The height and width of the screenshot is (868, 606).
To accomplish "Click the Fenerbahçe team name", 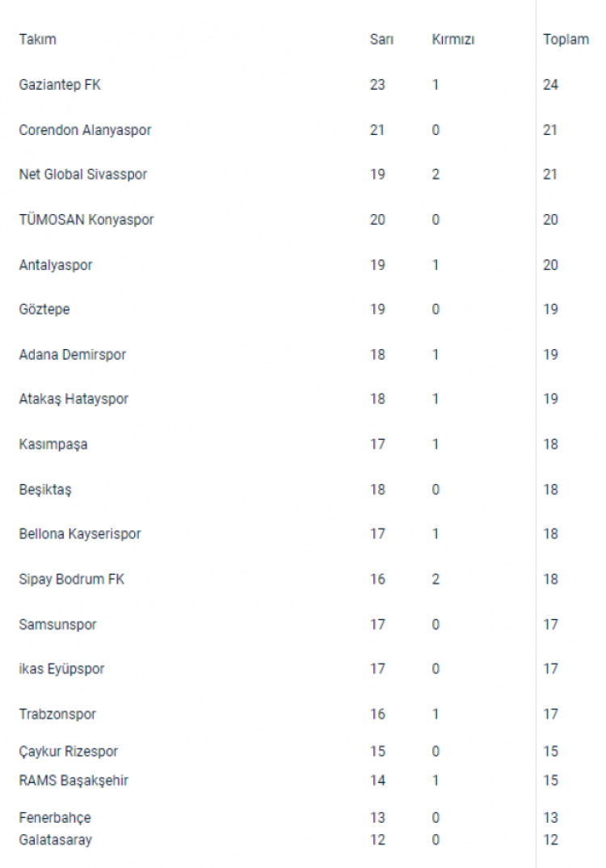I will tap(55, 818).
